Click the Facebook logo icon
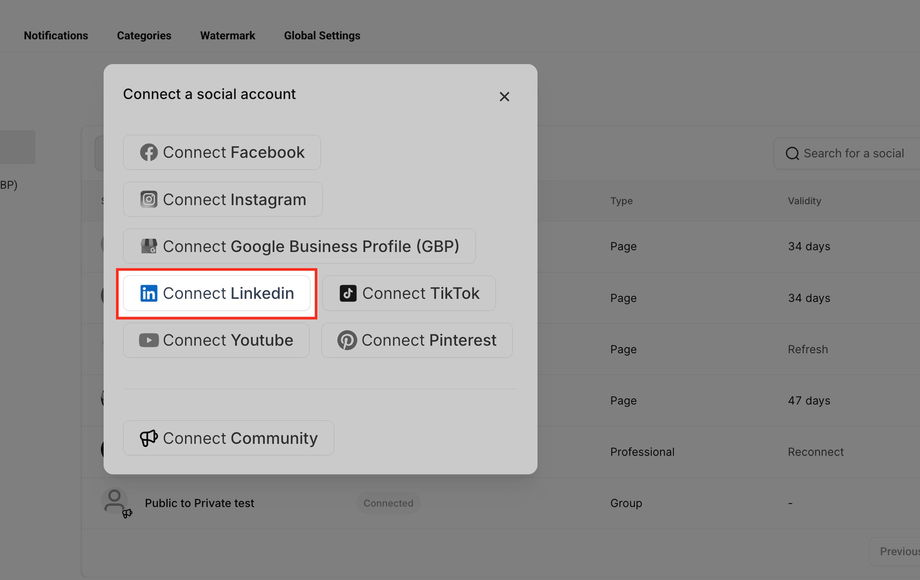This screenshot has width=920, height=580. click(148, 152)
